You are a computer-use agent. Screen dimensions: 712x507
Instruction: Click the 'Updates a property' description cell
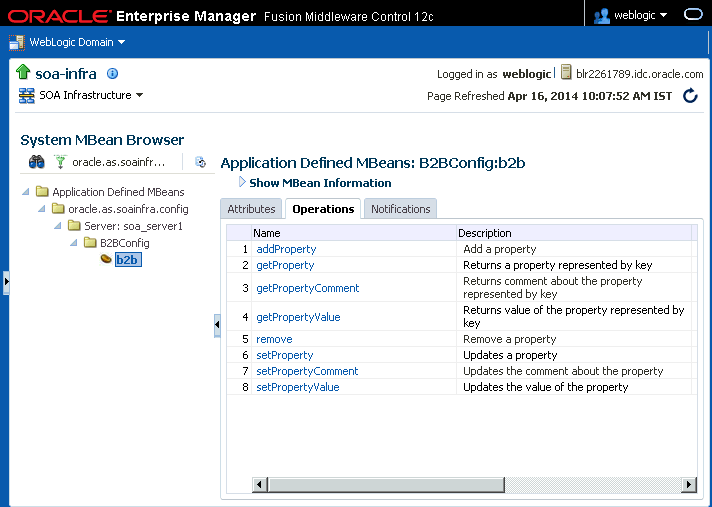coord(574,355)
